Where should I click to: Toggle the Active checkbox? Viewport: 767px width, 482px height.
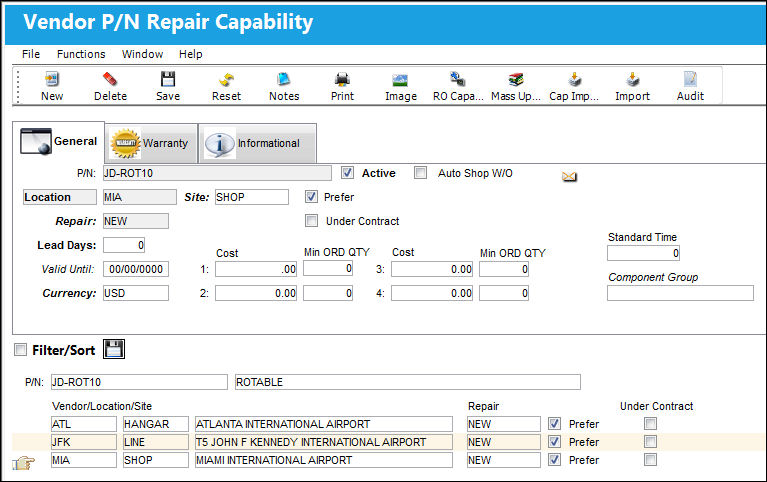(x=347, y=172)
